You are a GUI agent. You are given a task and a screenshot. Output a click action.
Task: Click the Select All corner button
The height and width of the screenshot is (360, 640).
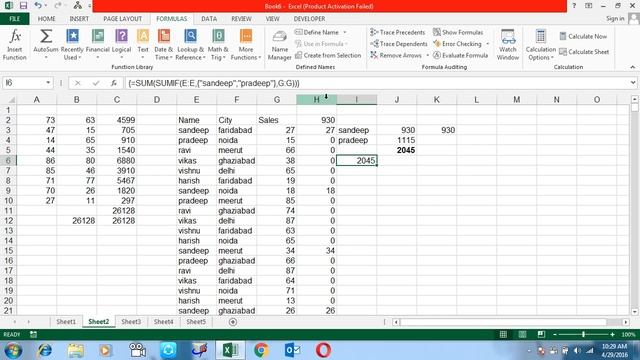[11, 100]
